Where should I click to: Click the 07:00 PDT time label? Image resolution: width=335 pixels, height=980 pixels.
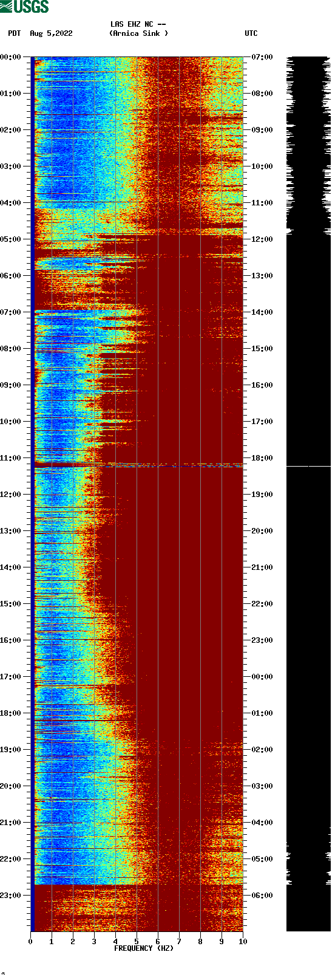click(11, 312)
